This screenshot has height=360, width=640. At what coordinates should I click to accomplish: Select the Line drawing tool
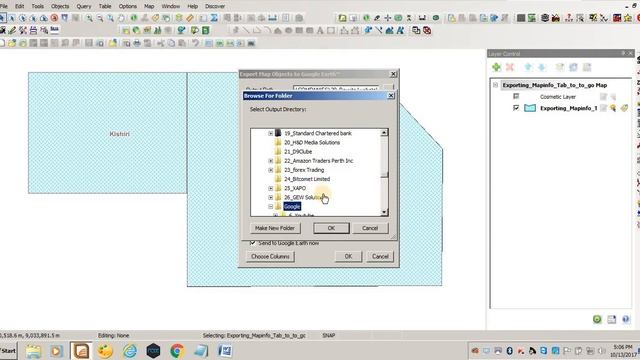246,30
